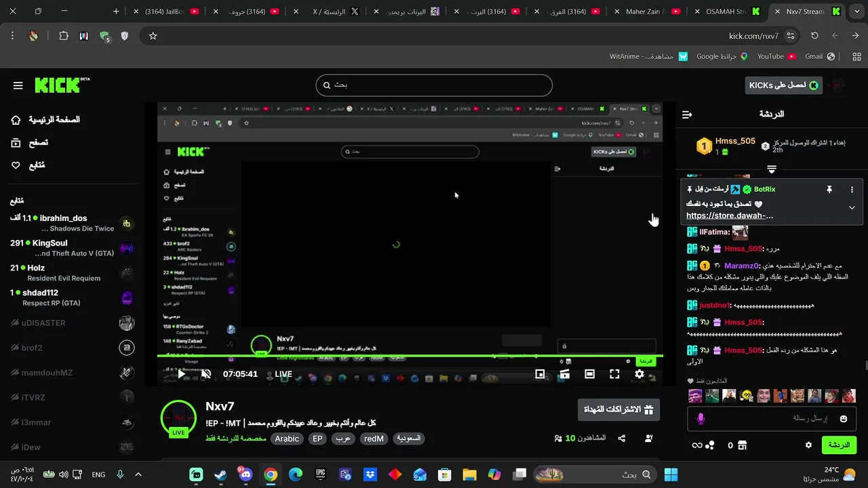868x488 pixels.
Task: Click the pin icon on BotRix message
Action: (829, 190)
